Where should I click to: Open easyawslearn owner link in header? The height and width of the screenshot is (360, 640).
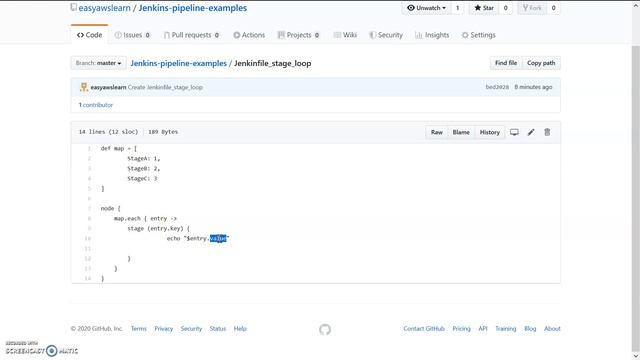click(x=104, y=8)
